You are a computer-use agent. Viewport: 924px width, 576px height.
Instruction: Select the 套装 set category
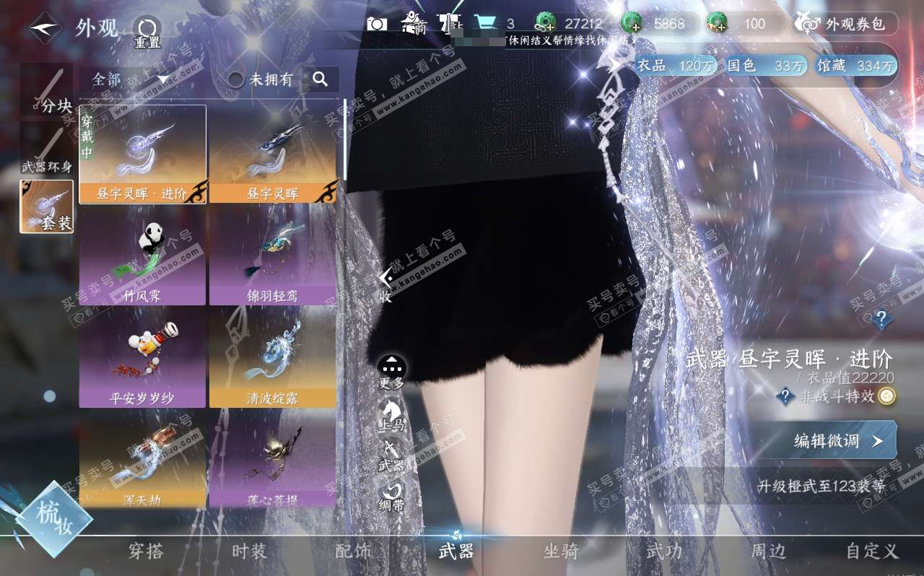tap(47, 206)
